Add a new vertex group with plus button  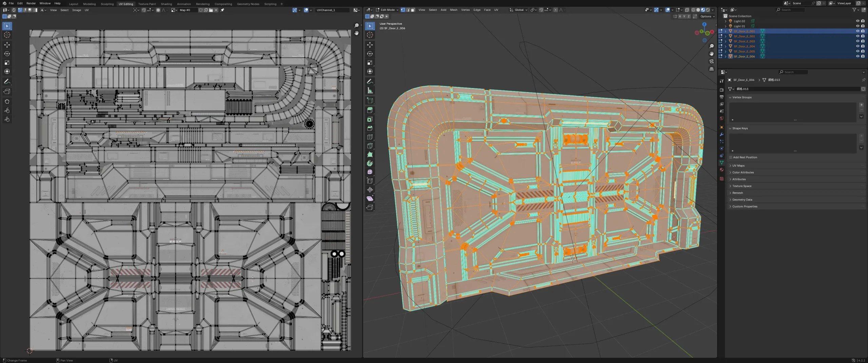tap(861, 105)
